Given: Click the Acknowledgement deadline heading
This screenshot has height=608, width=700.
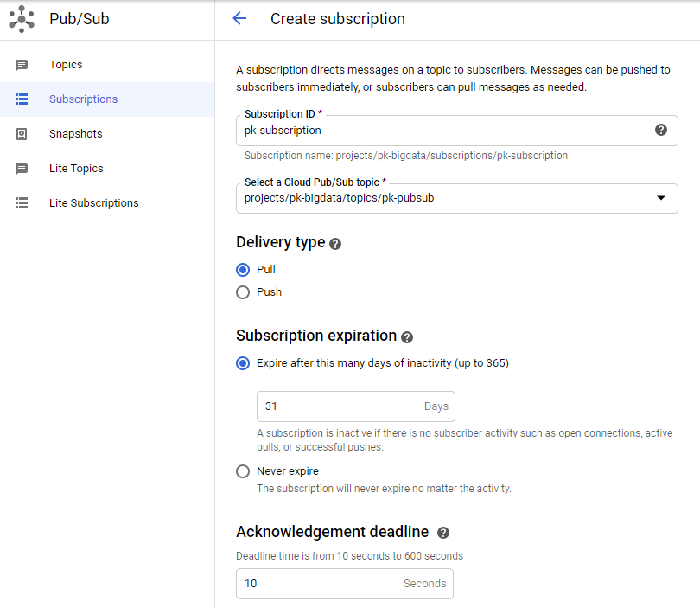Looking at the screenshot, I should tap(332, 532).
